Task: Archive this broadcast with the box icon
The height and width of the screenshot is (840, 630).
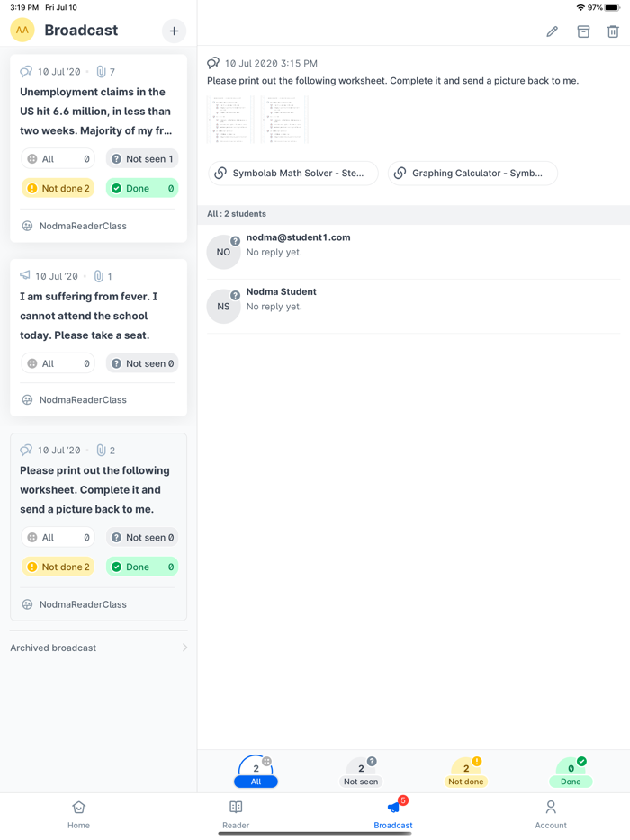Action: pyautogui.click(x=583, y=31)
